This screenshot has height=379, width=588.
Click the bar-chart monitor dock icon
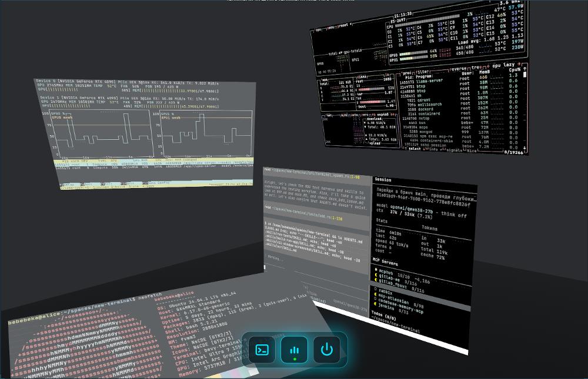(295, 350)
